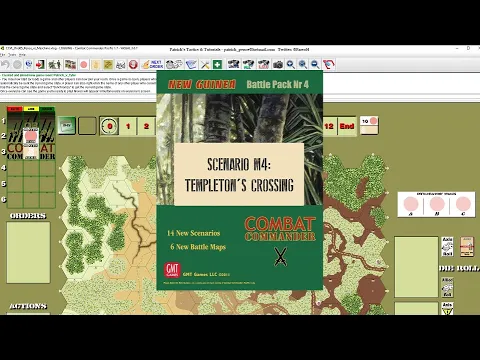
Task: Click the Allies Roll dice button
Action: [447, 287]
